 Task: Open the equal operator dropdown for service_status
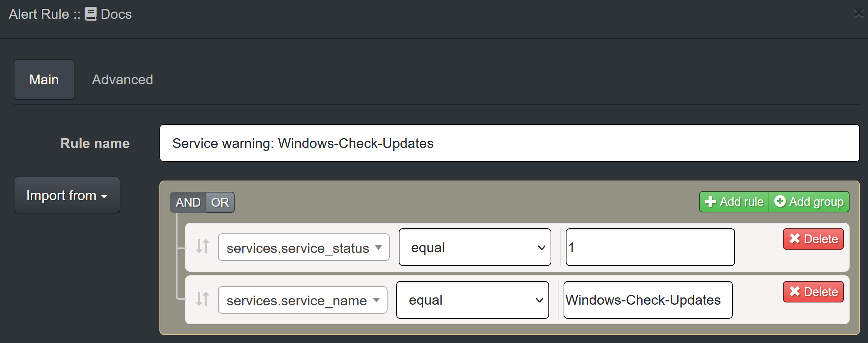[x=475, y=247]
